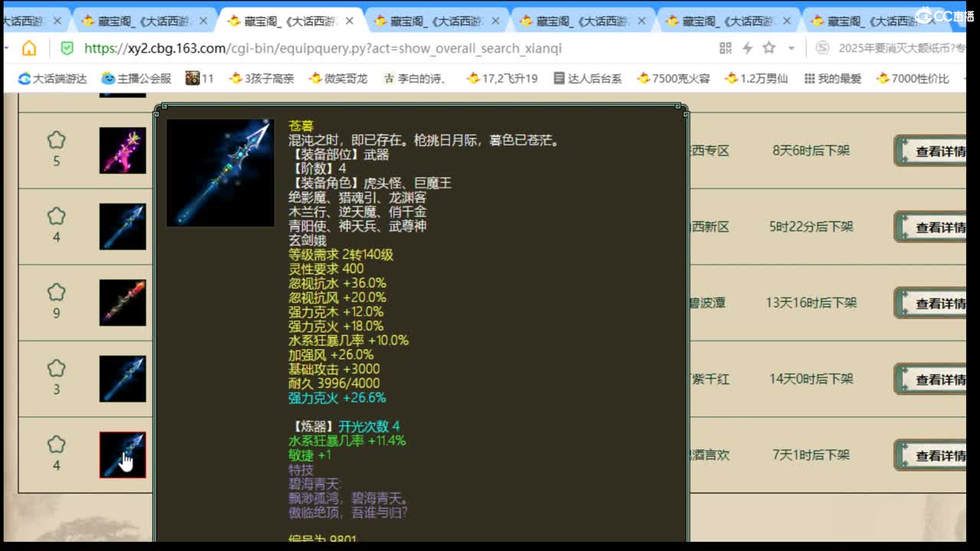The image size is (980, 551).
Task: Open blue spear thumbnail in 5时22分 row
Action: [x=122, y=227]
